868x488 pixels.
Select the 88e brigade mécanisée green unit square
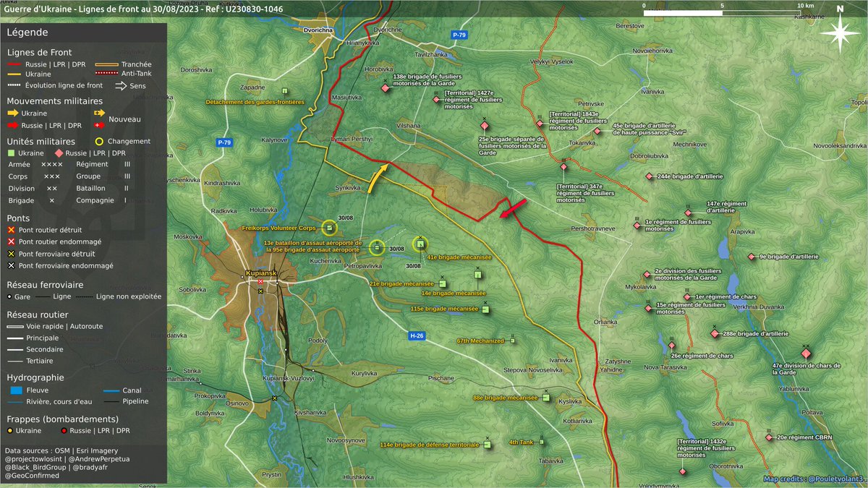point(546,398)
